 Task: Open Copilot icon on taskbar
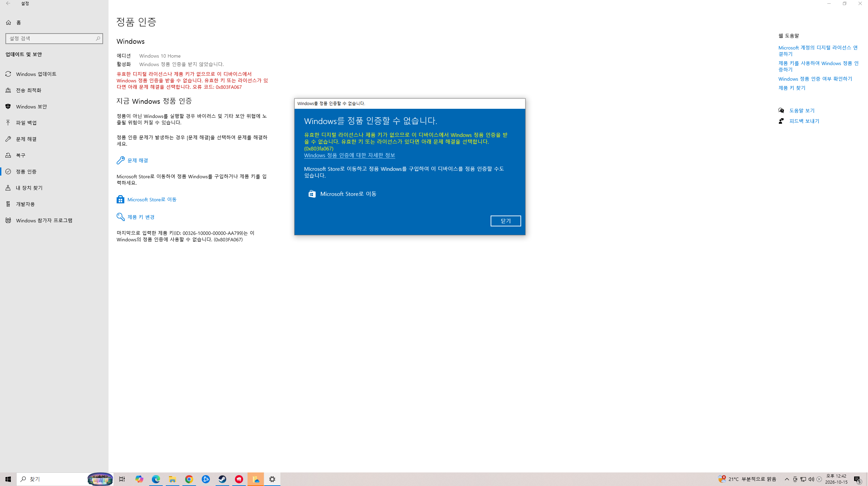click(139, 479)
